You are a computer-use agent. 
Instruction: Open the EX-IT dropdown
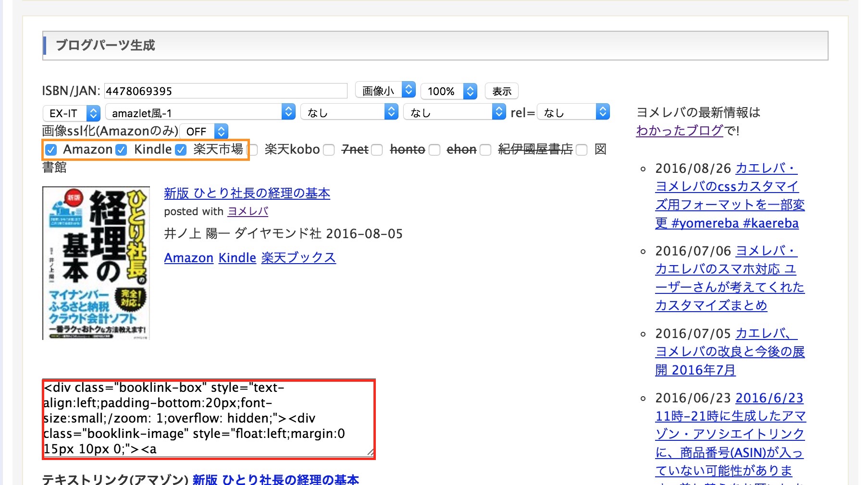[72, 113]
